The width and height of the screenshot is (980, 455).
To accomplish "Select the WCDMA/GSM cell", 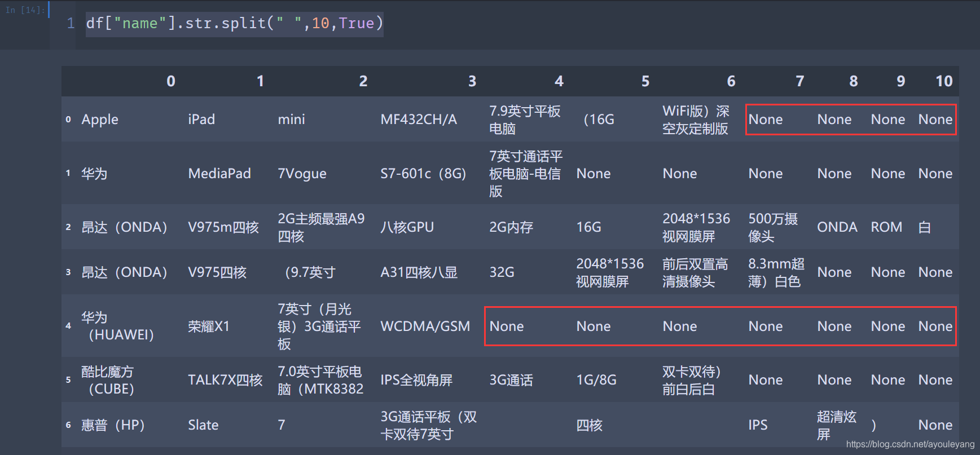I will [x=425, y=326].
